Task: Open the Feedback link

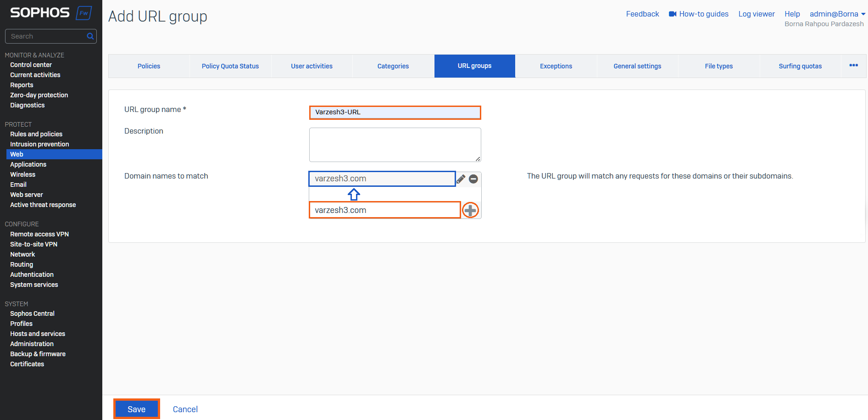Action: 642,14
